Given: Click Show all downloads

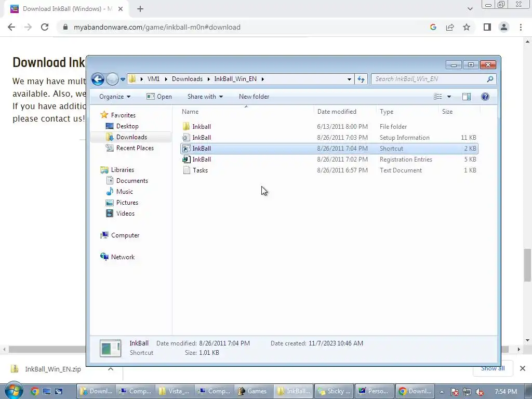Looking at the screenshot, I should 493,368.
